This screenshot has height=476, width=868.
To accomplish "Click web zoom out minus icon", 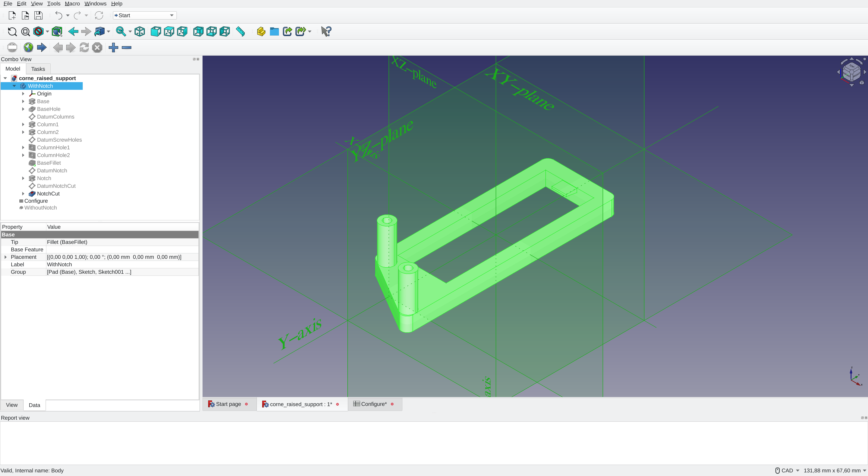I will (127, 47).
